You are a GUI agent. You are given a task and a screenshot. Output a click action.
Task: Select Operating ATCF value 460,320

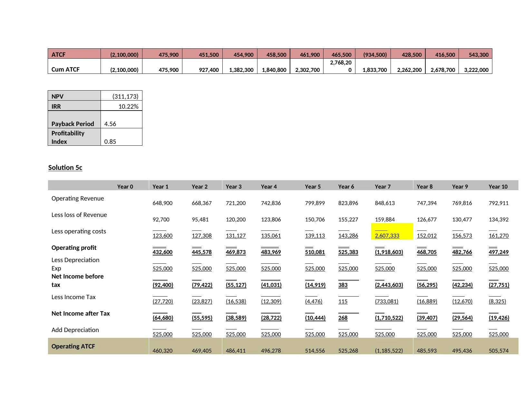[x=162, y=351]
